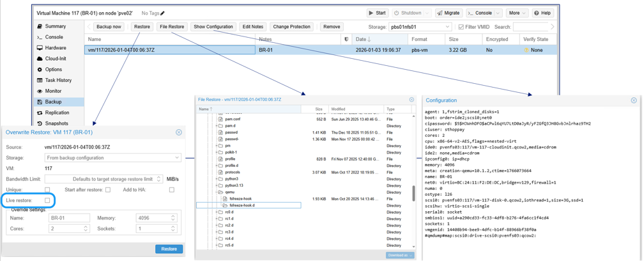Screen dimensions: 644x261
Task: Toggle the Filter VMID checkbox
Action: tap(461, 27)
